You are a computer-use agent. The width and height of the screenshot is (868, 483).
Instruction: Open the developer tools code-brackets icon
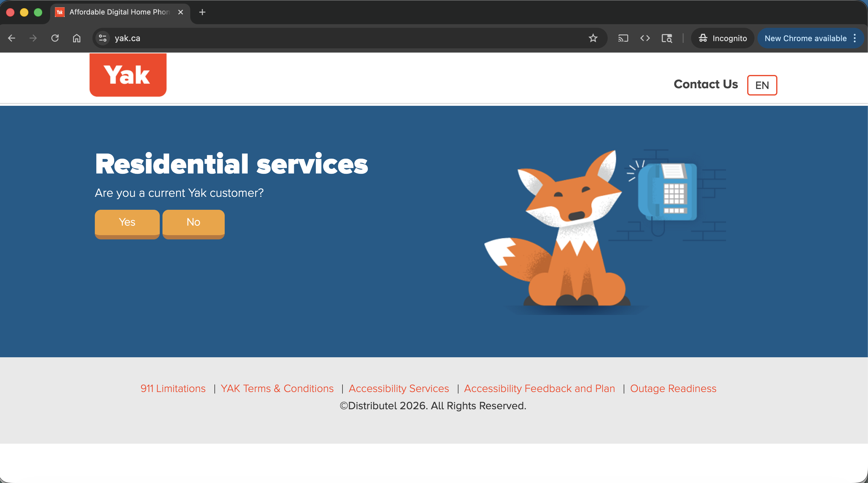tap(645, 38)
